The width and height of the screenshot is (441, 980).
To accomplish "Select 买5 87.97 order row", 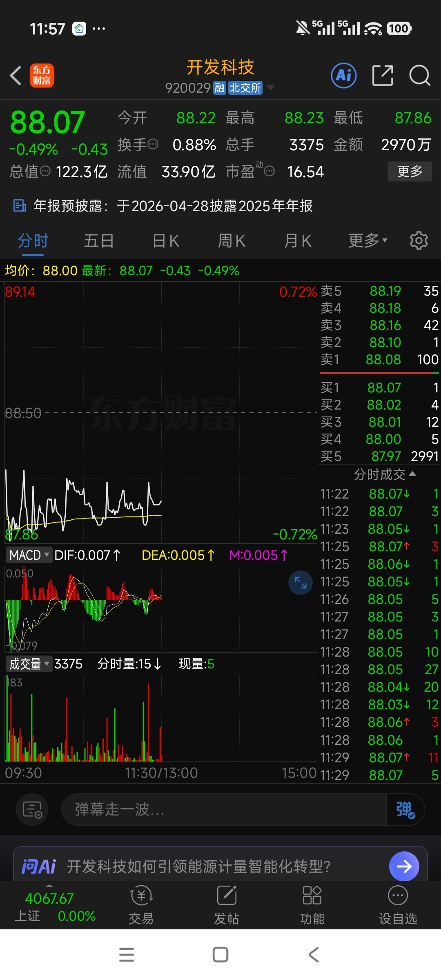I will (x=380, y=456).
